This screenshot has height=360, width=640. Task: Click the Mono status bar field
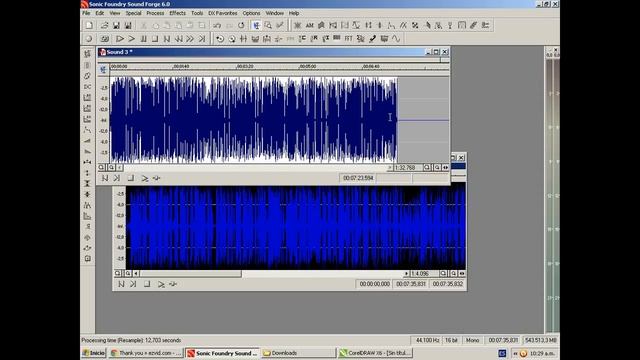click(x=472, y=340)
